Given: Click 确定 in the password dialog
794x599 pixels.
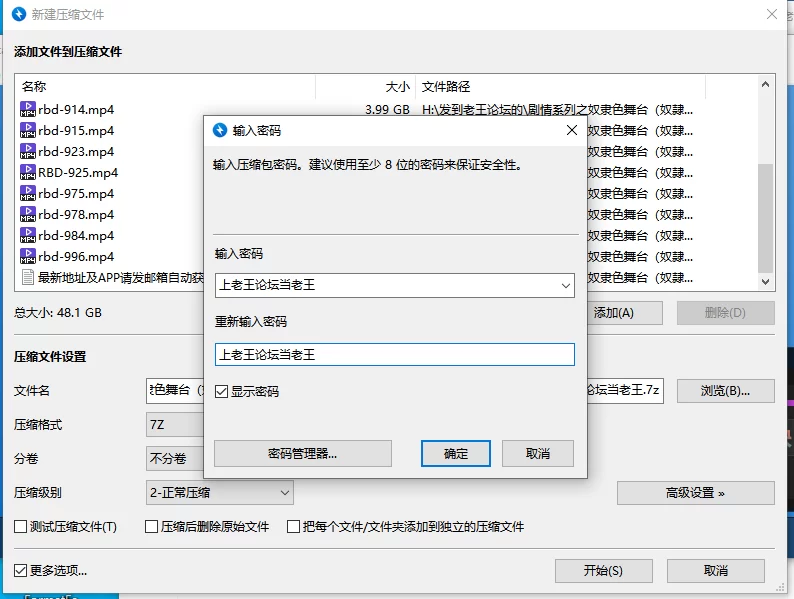Looking at the screenshot, I should pyautogui.click(x=456, y=453).
